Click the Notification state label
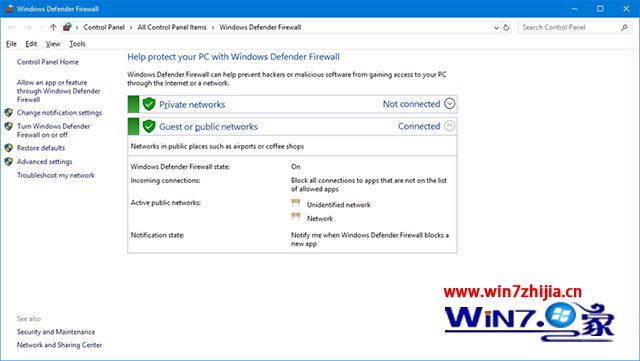This screenshot has width=640, height=361. point(157,235)
